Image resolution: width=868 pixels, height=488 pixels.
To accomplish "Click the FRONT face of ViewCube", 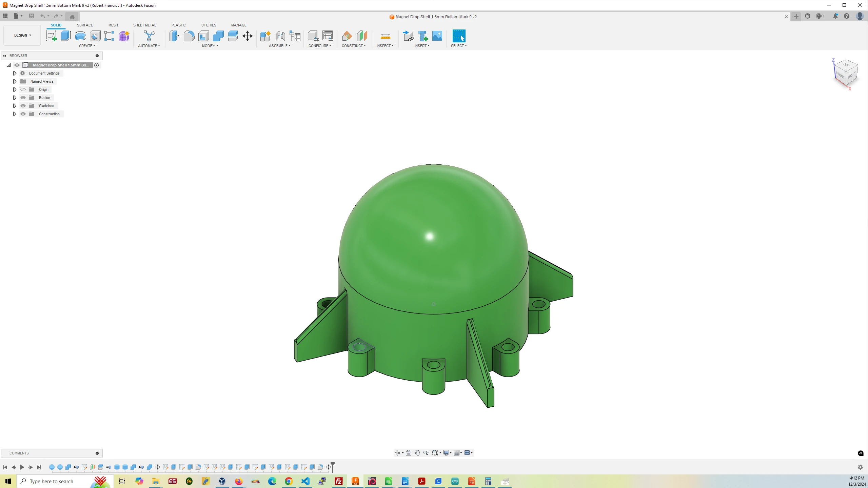I will (840, 75).
